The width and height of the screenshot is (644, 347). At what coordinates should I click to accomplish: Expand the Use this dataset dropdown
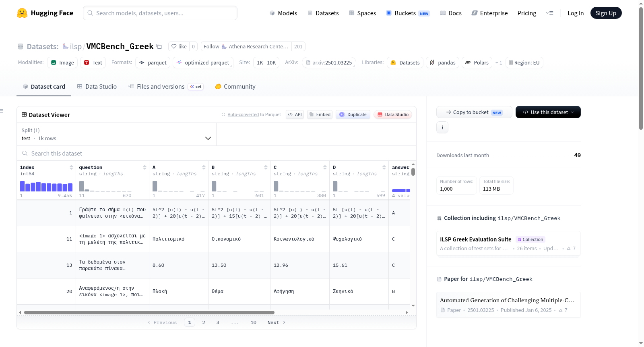click(x=548, y=112)
